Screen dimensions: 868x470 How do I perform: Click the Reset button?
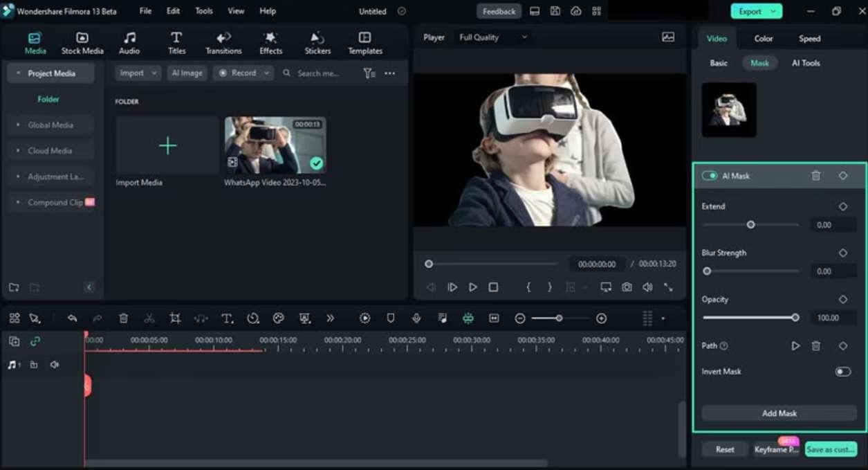pos(725,449)
